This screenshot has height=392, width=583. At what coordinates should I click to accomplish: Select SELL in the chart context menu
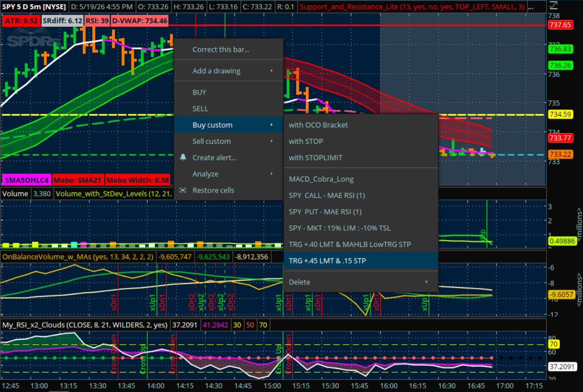tap(229, 109)
